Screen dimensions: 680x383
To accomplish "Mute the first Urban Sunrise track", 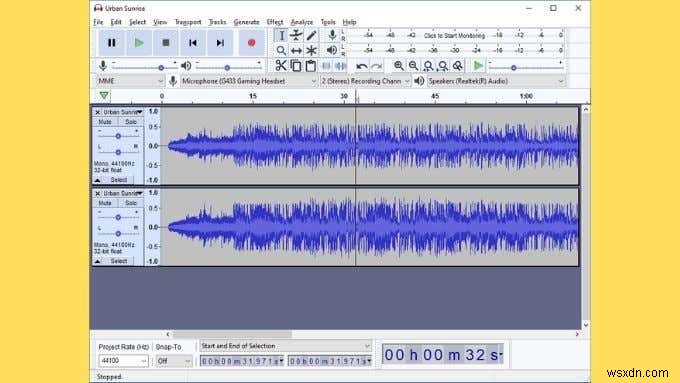I will (x=105, y=122).
